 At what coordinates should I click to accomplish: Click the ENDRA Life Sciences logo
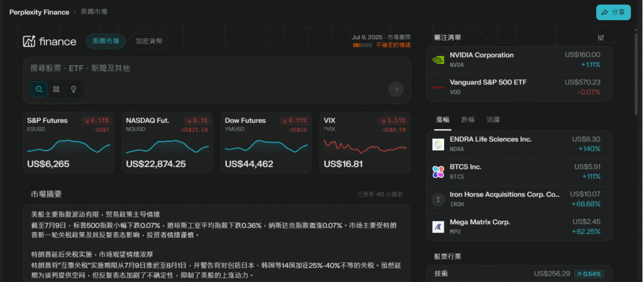[438, 144]
